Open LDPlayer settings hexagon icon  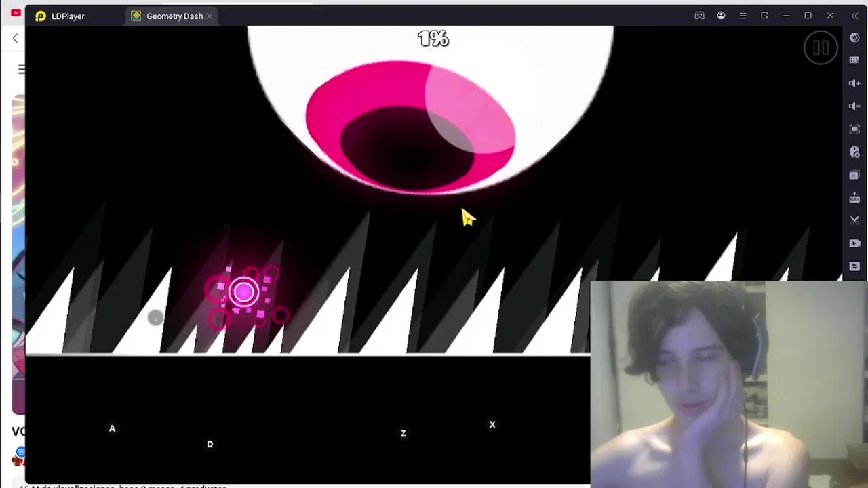854,37
